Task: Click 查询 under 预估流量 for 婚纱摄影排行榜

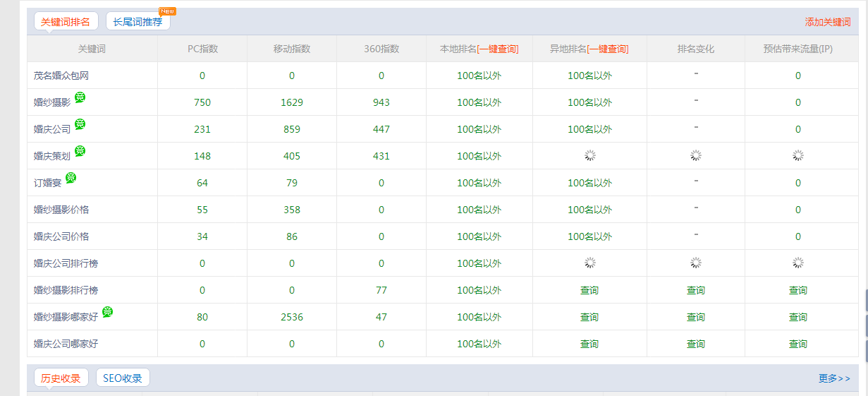Action: pyautogui.click(x=798, y=290)
